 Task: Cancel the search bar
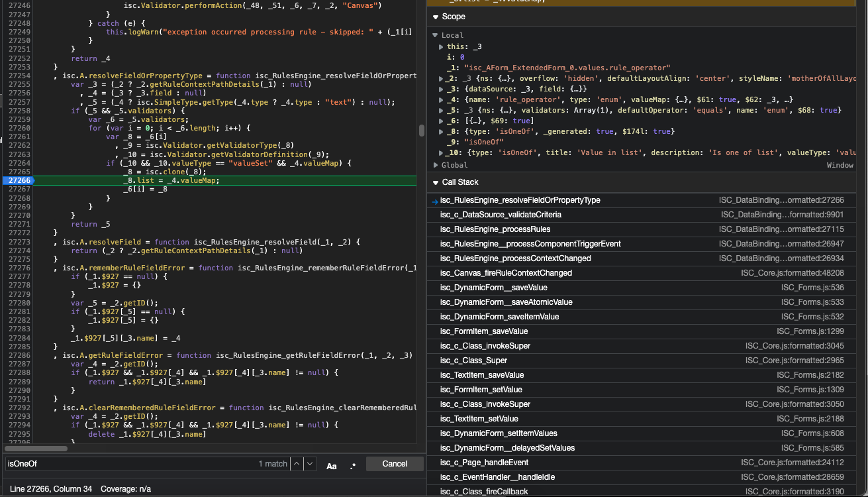(395, 464)
